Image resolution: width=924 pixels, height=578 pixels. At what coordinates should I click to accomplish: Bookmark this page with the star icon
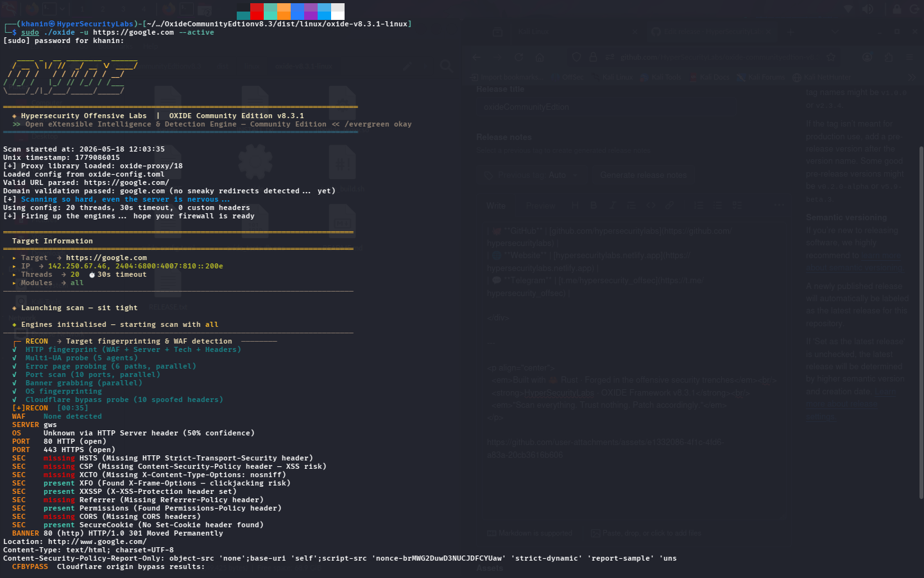pyautogui.click(x=831, y=57)
